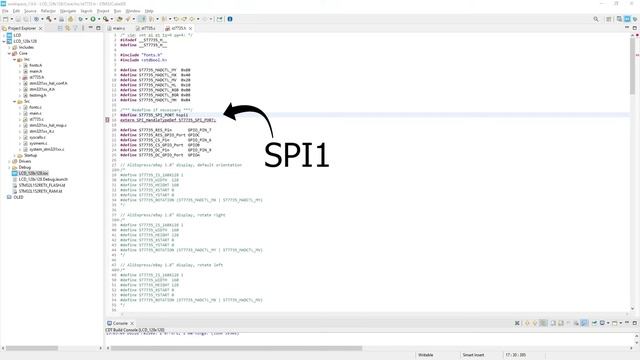640x360 pixels.
Task: Click the Console horizontal scrollbar
Action: point(236,348)
